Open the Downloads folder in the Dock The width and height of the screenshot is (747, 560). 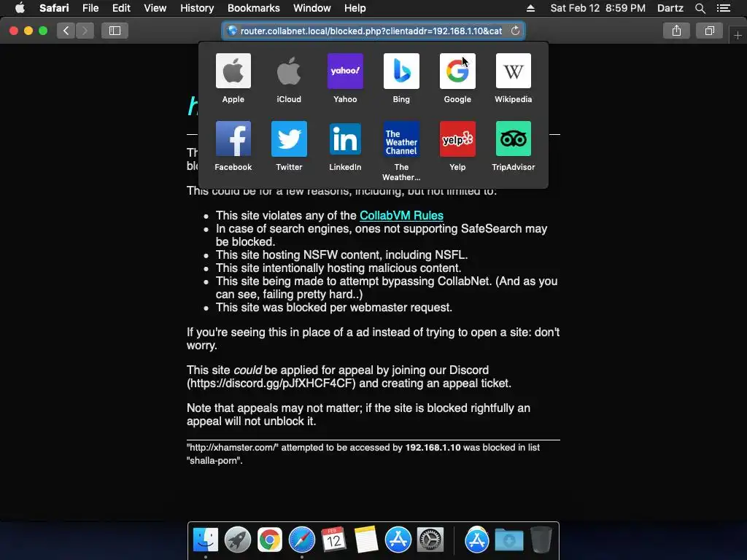(508, 540)
